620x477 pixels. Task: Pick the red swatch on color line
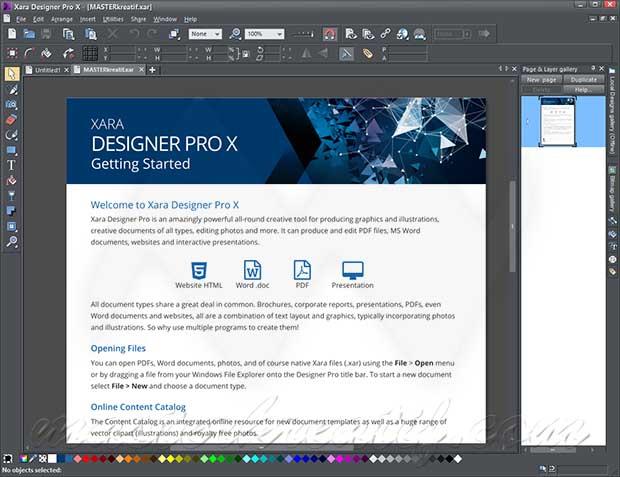tap(86, 459)
